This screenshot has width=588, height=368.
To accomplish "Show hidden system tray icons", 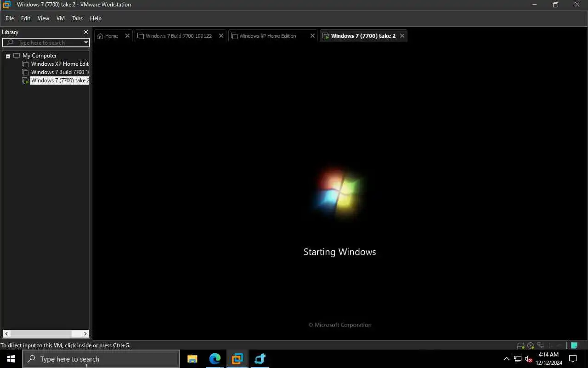I will coord(507,359).
